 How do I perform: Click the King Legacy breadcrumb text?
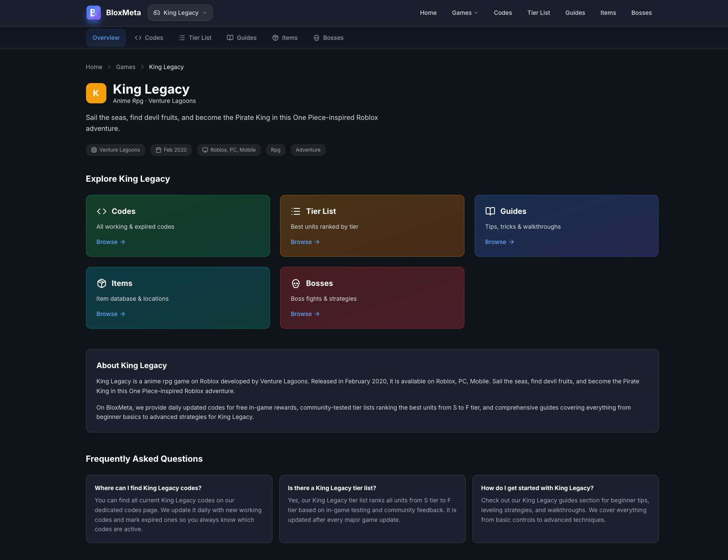[167, 67]
